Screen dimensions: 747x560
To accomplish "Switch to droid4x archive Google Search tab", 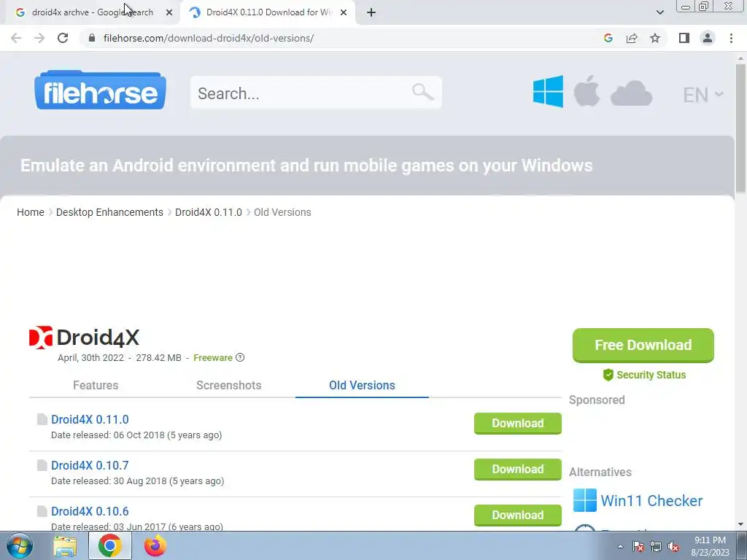I will (x=93, y=12).
